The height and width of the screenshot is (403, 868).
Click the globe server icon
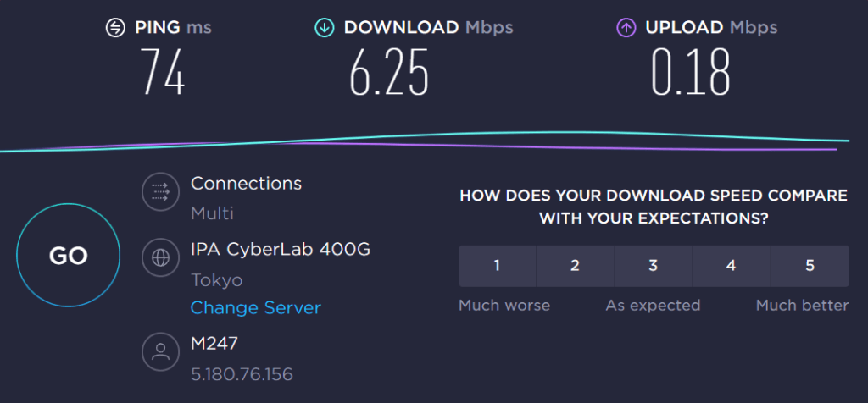[160, 257]
